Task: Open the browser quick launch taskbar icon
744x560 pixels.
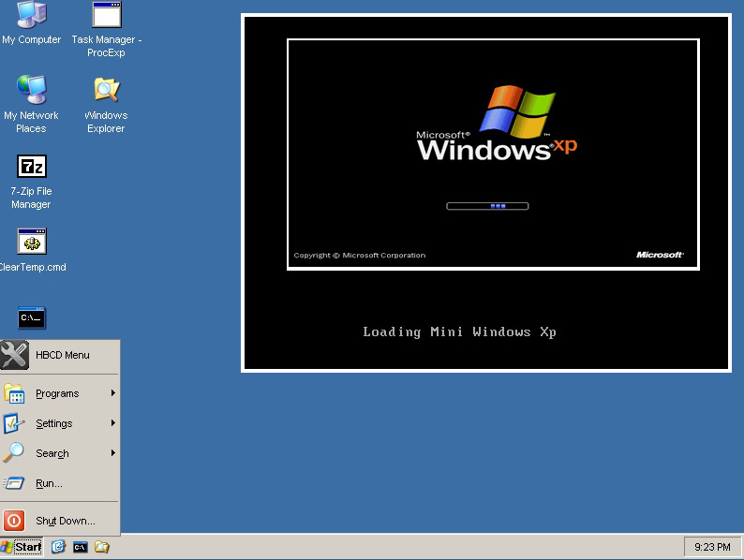Action: 58,547
